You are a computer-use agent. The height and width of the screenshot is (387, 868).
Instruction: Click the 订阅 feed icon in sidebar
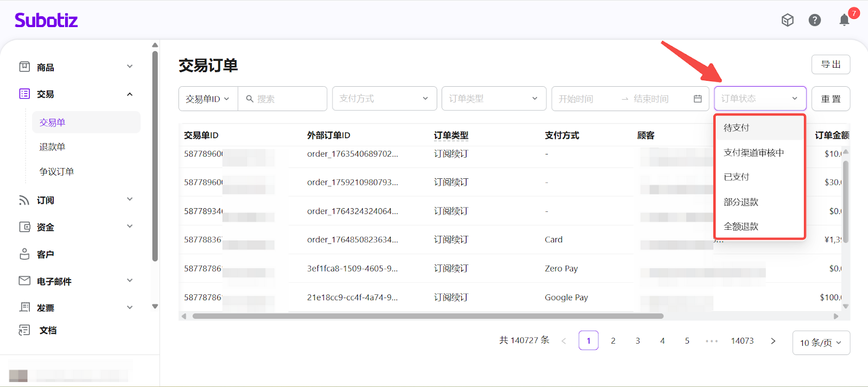[24, 200]
